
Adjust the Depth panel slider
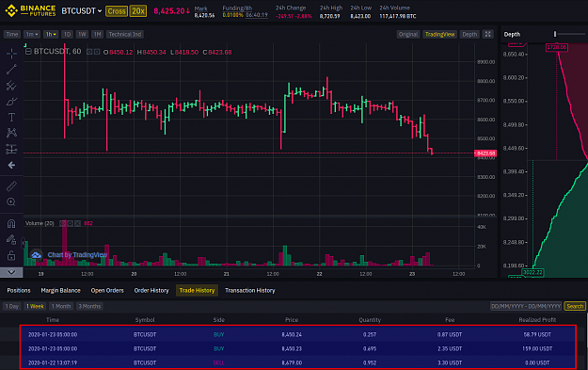pos(555,34)
